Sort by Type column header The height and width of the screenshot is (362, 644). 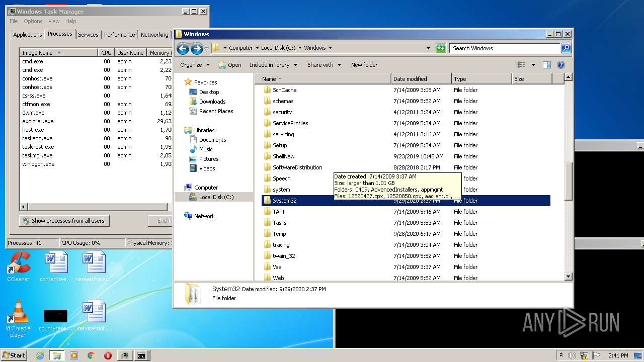click(481, 79)
